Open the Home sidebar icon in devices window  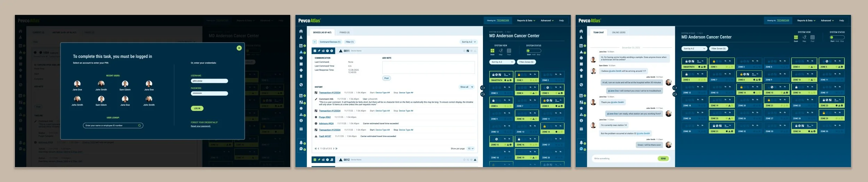click(301, 31)
